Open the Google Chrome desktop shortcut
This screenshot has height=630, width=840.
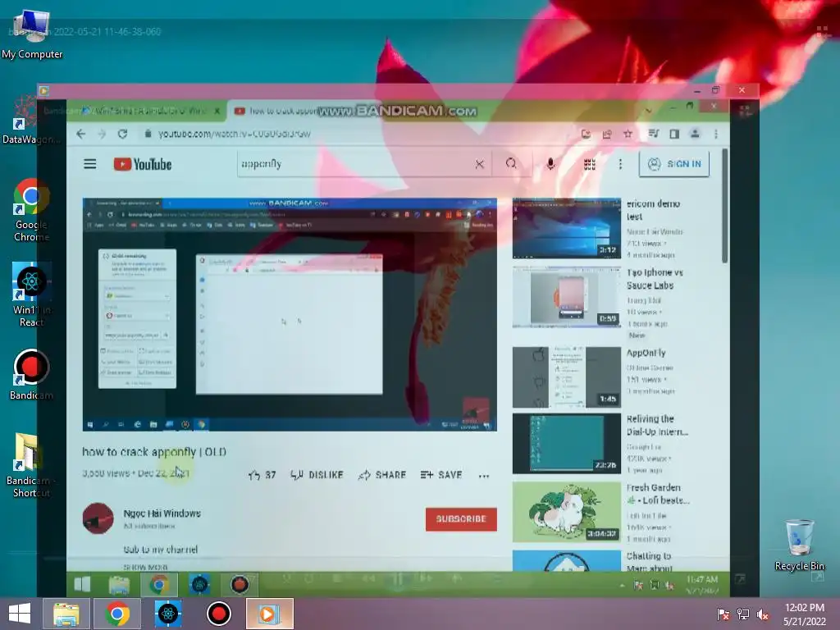[x=32, y=210]
